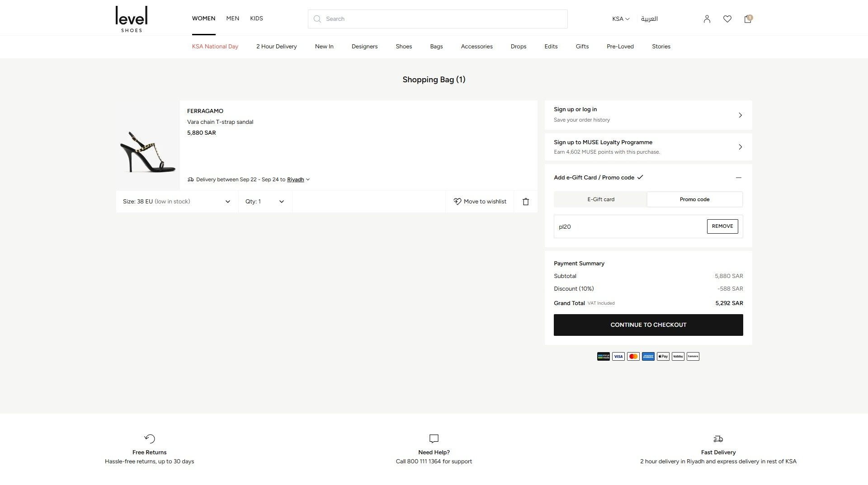Open the shopping bag icon in header
This screenshot has width=868, height=485.
point(748,19)
